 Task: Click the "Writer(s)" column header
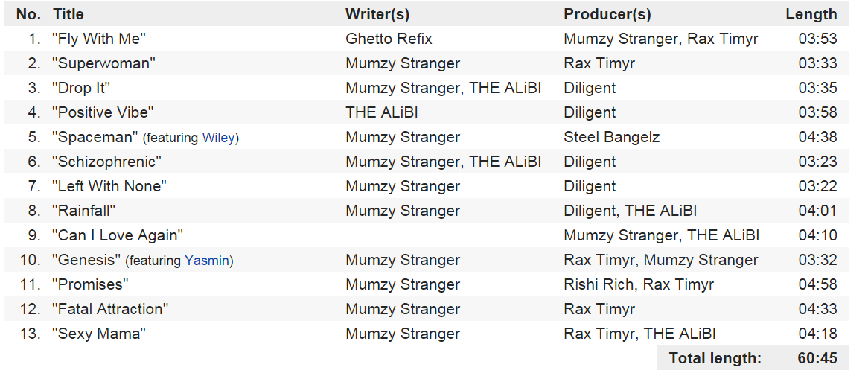(377, 14)
